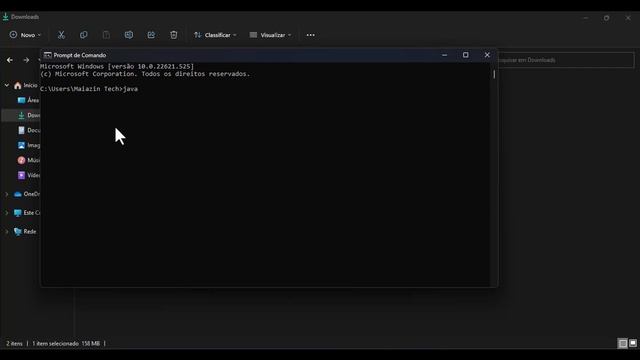Open the Novo menu in File Explorer
The image size is (640, 360).
25,35
